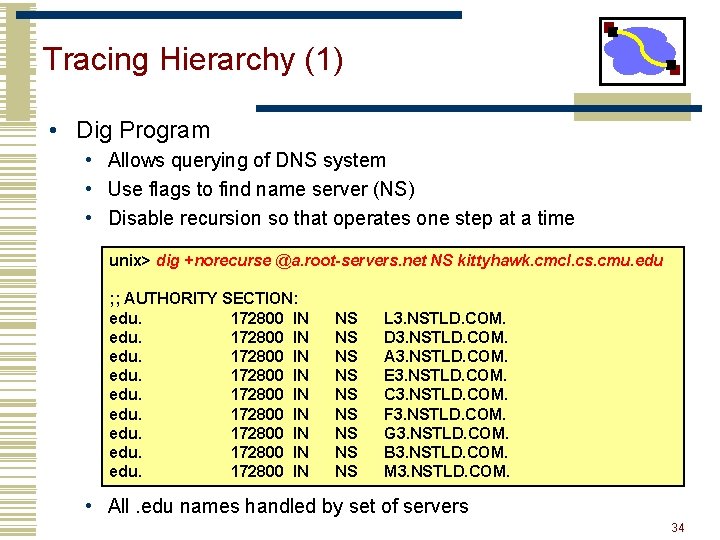Click the A3.NSTLD.COM. server entry
This screenshot has height=540, width=720.
click(x=445, y=356)
